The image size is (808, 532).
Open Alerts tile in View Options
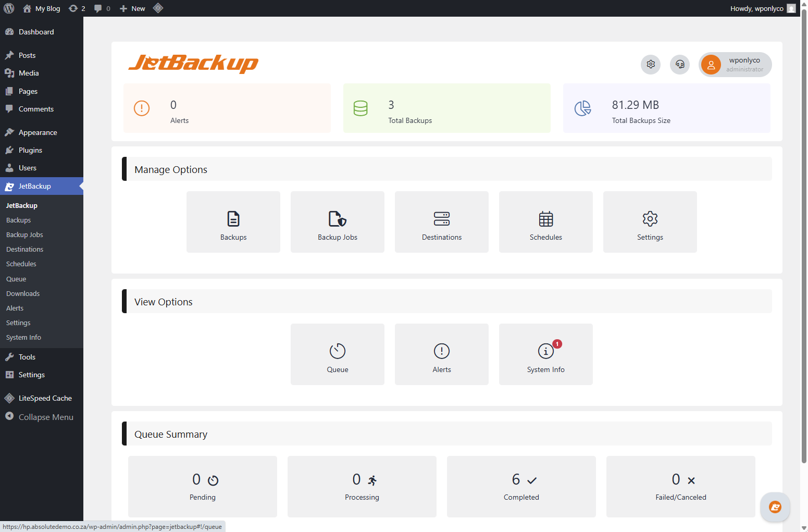tap(442, 354)
